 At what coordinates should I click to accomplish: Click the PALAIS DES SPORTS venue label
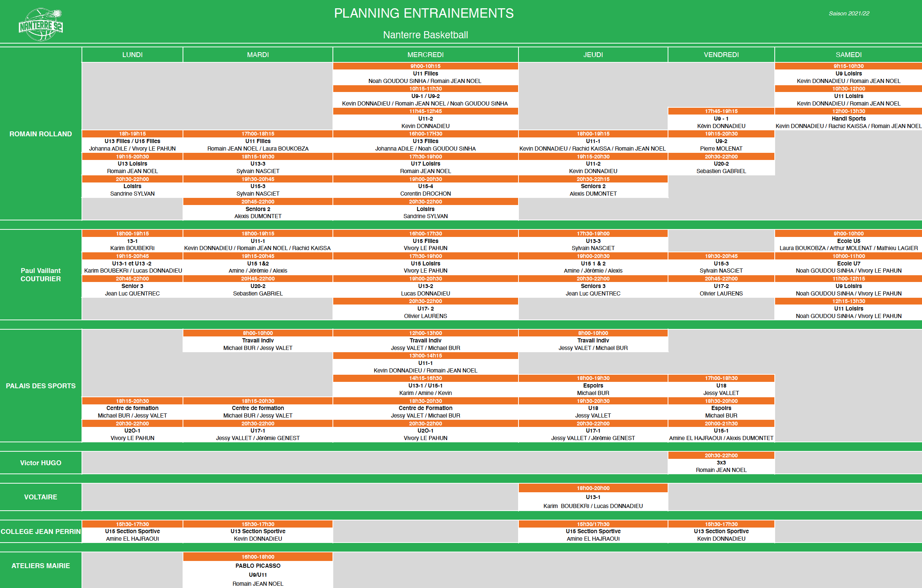(x=41, y=386)
